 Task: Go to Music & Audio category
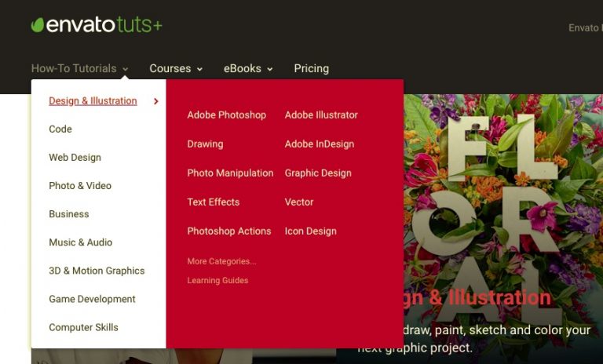[x=81, y=242]
